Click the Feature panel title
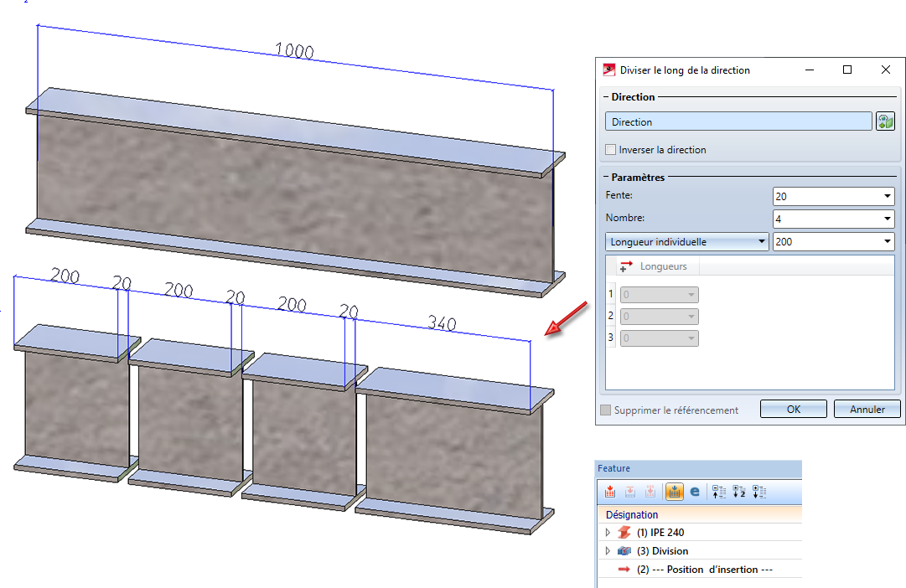Screen dimensions: 906x588 pos(613,468)
